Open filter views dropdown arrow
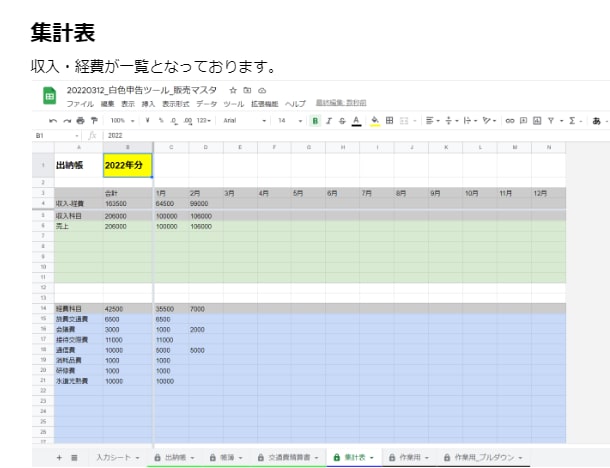Viewport: 610px width, 468px height. [561, 121]
